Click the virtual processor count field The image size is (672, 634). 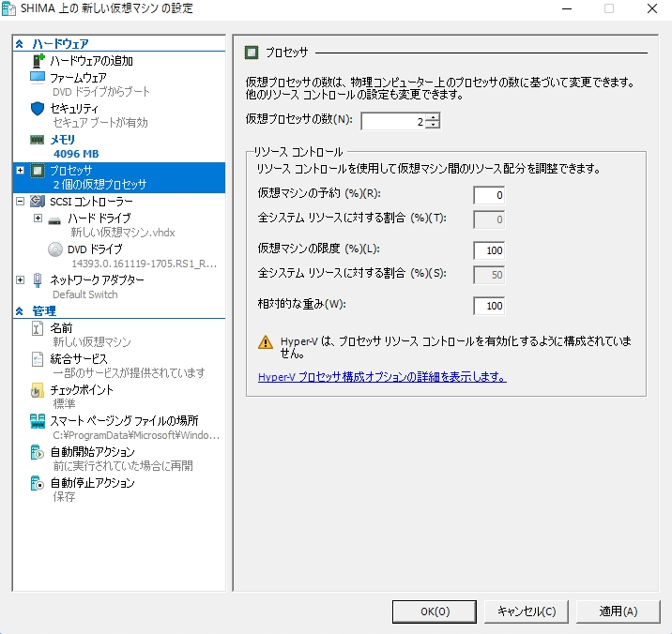(394, 121)
